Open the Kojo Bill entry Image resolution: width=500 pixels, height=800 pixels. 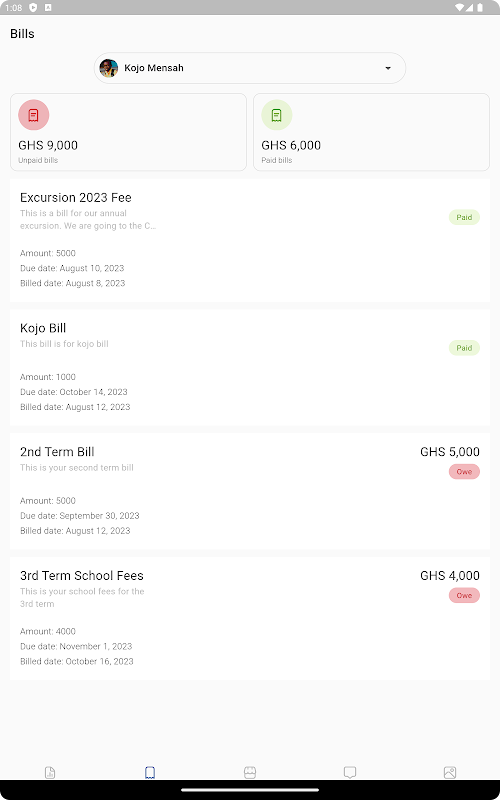(250, 367)
